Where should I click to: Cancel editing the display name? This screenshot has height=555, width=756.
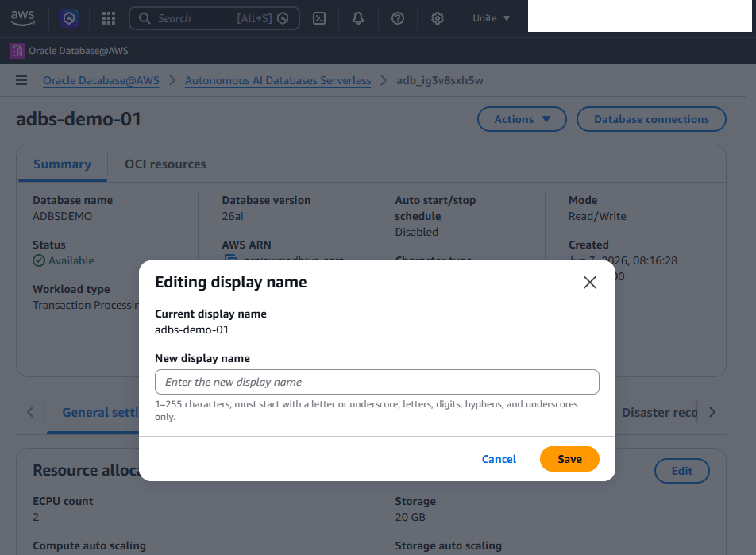pos(499,459)
